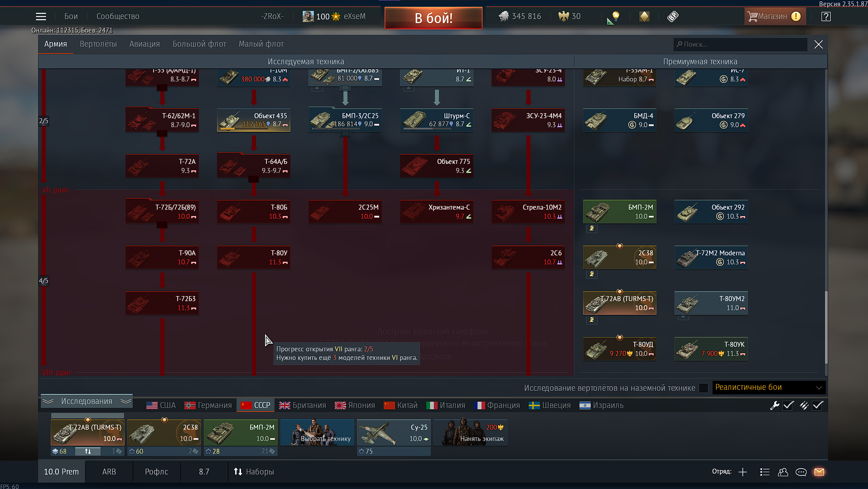Open the golden diamond items icon
This screenshot has height=489, width=868.
[644, 16]
